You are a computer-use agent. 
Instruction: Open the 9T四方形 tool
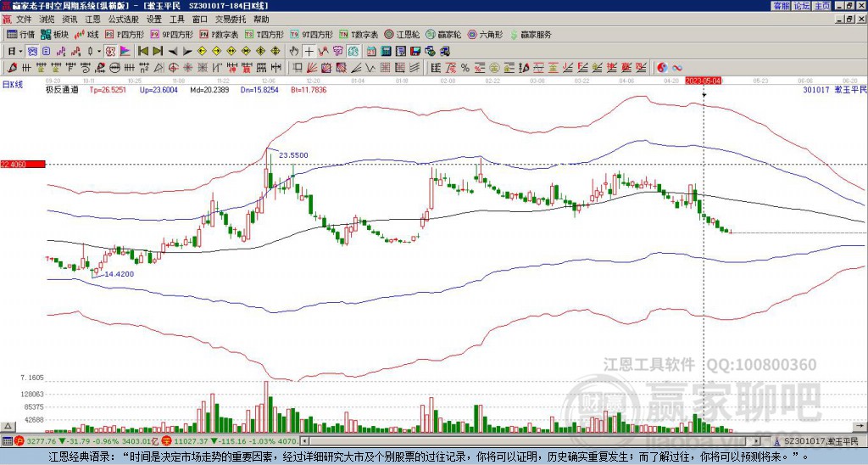311,34
